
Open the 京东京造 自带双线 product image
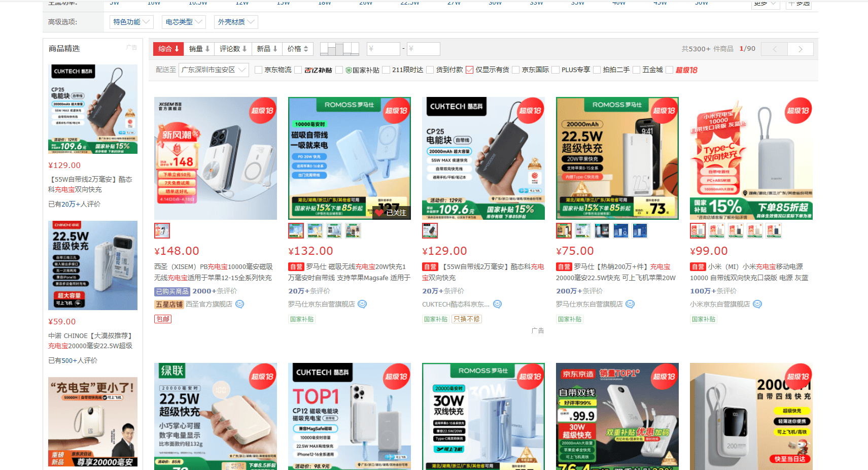pyautogui.click(x=617, y=416)
